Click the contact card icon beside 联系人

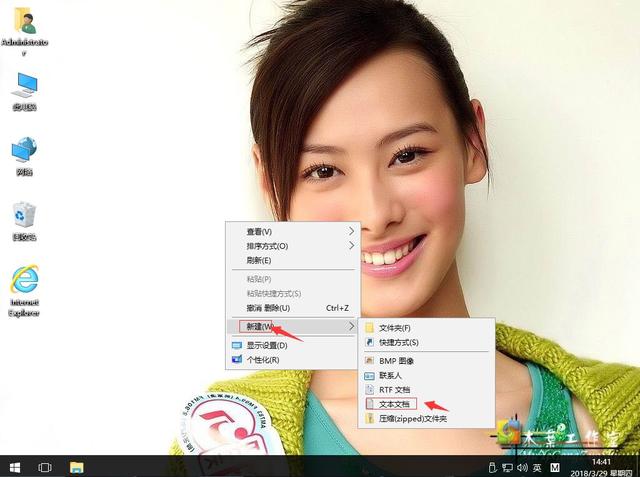(x=369, y=375)
